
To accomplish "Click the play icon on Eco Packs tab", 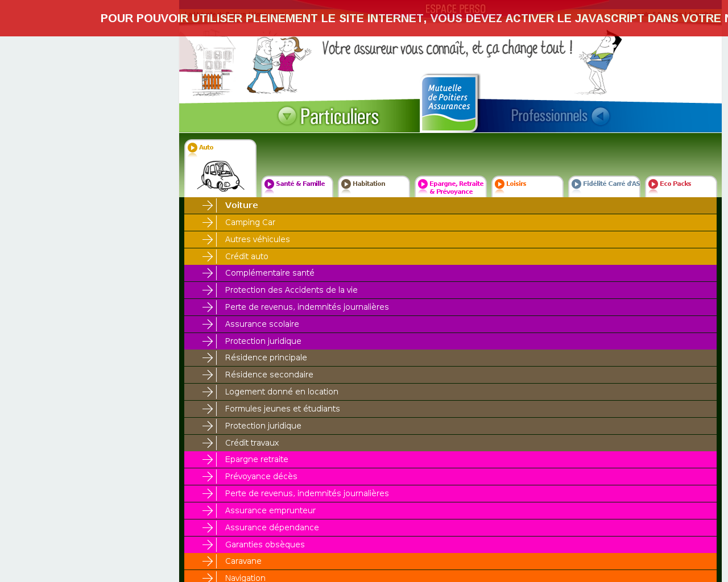I will tap(653, 184).
